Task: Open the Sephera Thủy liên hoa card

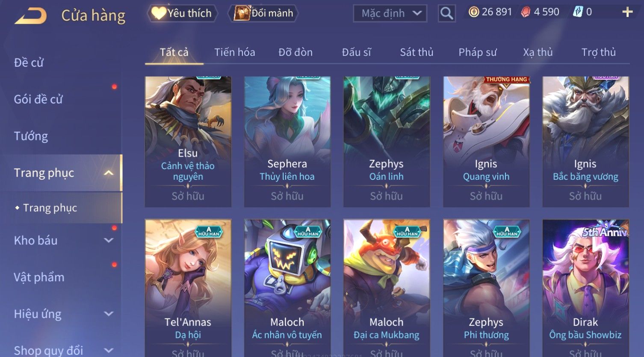Action: [x=287, y=142]
